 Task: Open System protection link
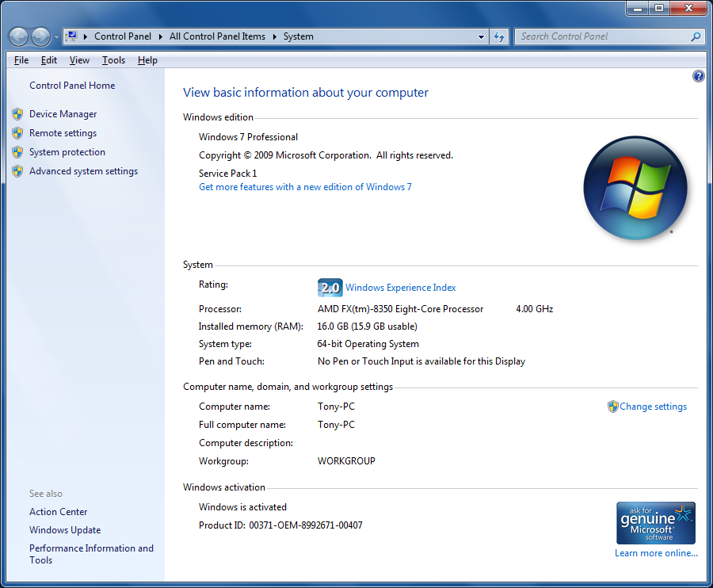(x=67, y=152)
